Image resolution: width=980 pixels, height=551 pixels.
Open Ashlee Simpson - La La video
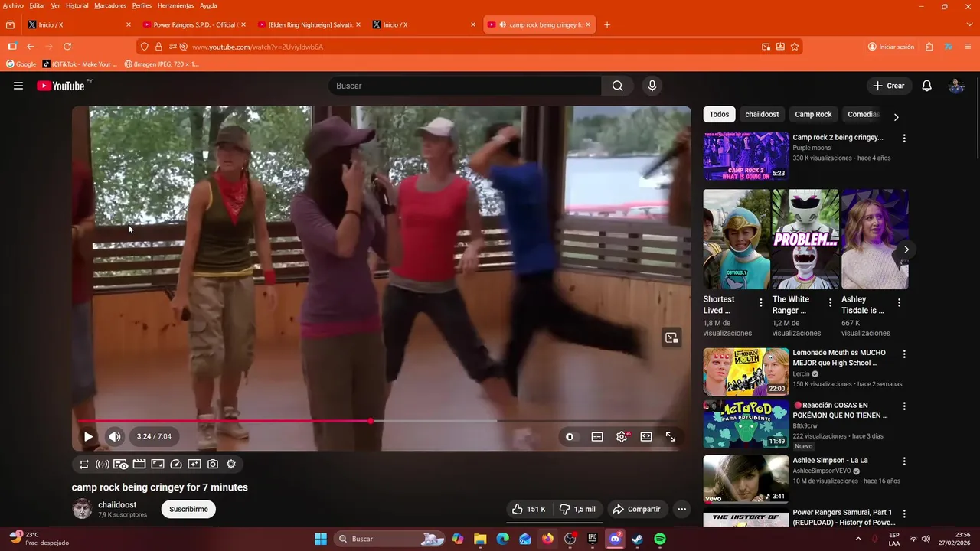tap(746, 479)
